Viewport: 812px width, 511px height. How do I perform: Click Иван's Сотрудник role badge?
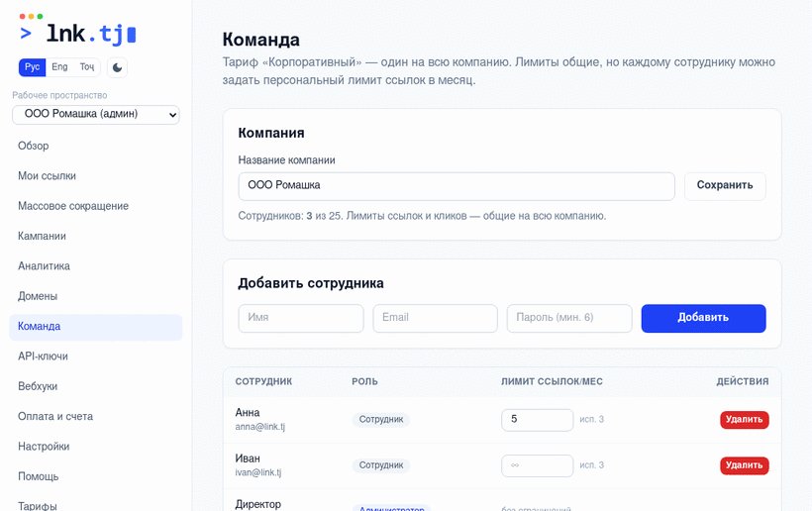click(x=381, y=465)
